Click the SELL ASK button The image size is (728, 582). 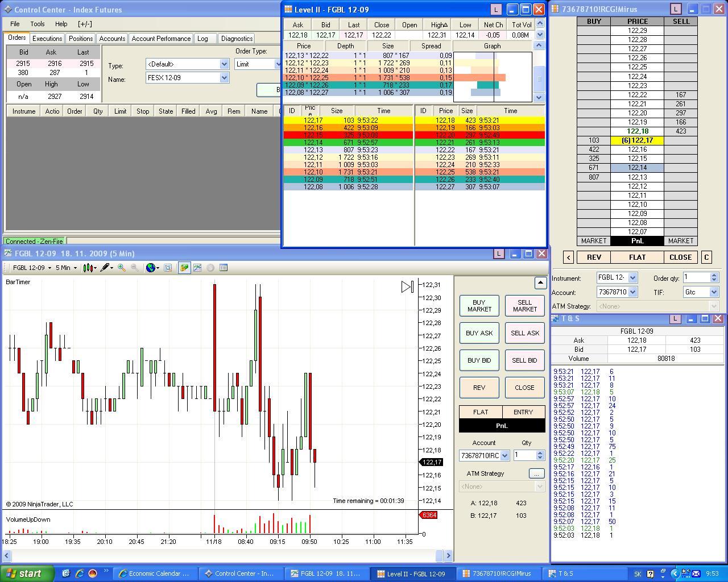click(525, 333)
